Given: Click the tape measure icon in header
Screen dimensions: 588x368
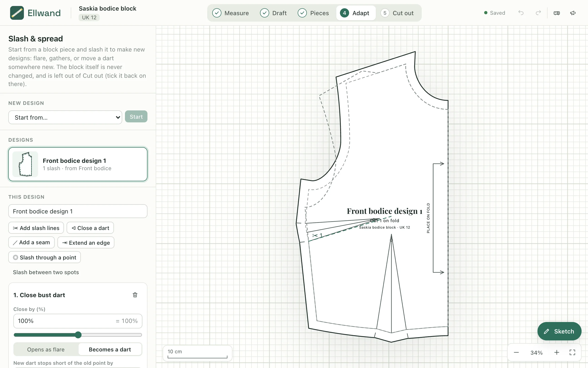Looking at the screenshot, I should 557,13.
